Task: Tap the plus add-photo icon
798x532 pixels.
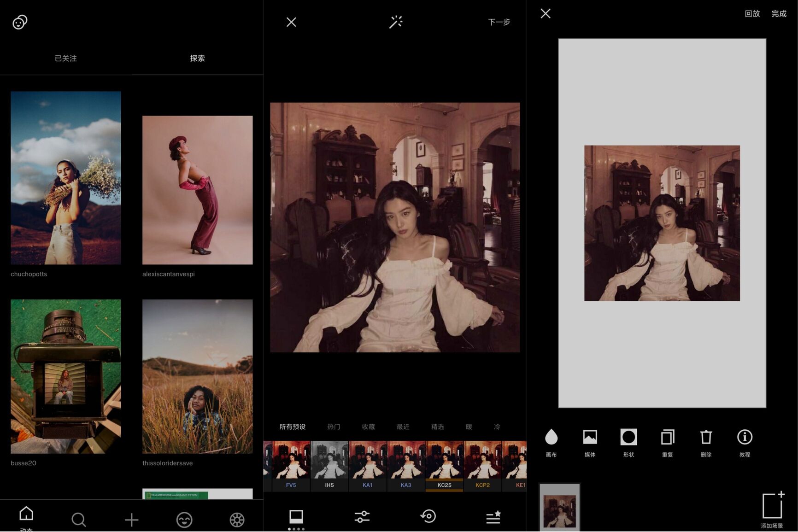Action: click(132, 520)
